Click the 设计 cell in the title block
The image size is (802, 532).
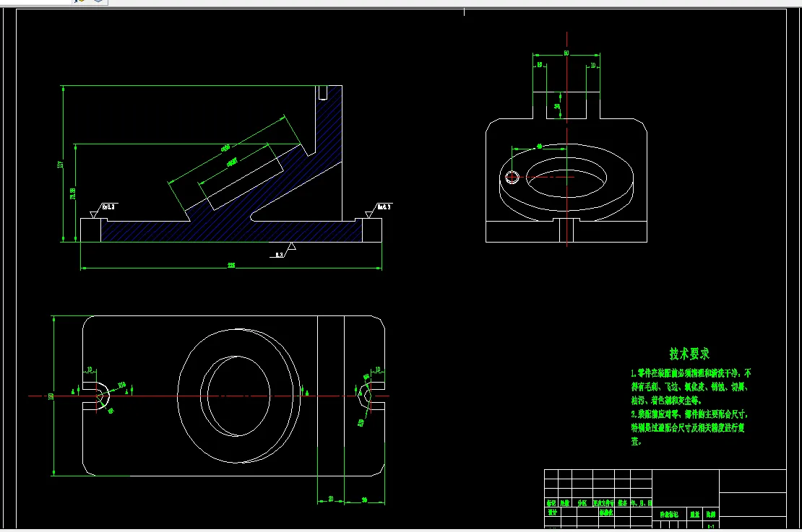coord(553,512)
